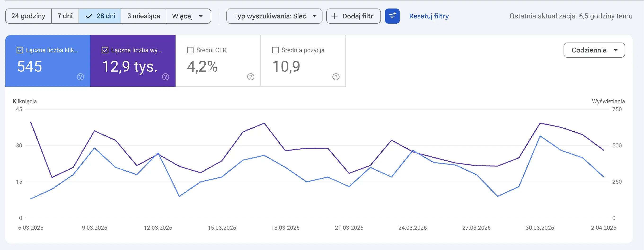Open help for total impressions metric
This screenshot has height=250, width=644.
click(x=166, y=77)
